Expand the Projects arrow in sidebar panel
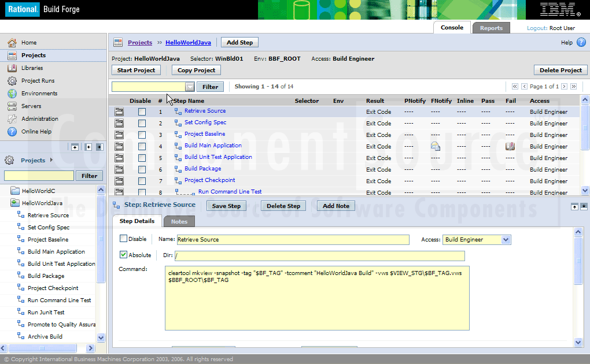 [x=51, y=160]
